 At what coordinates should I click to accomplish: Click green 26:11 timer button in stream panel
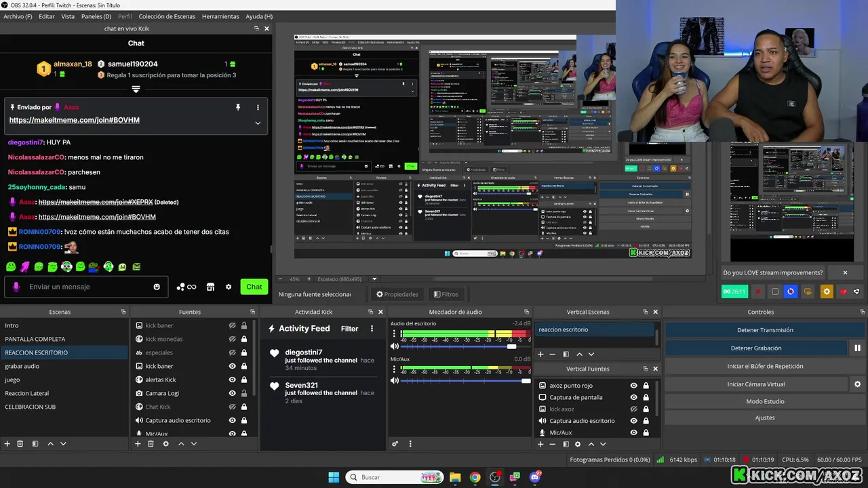coord(734,291)
